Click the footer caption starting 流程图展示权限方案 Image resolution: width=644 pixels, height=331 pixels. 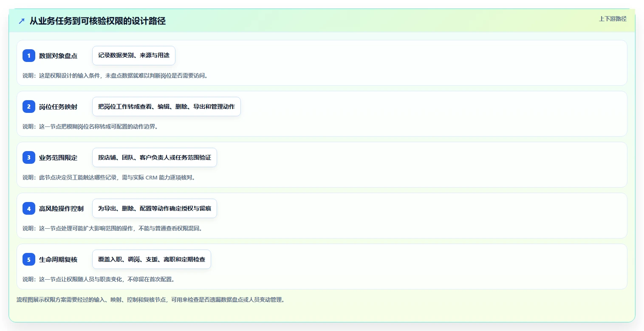point(150,300)
